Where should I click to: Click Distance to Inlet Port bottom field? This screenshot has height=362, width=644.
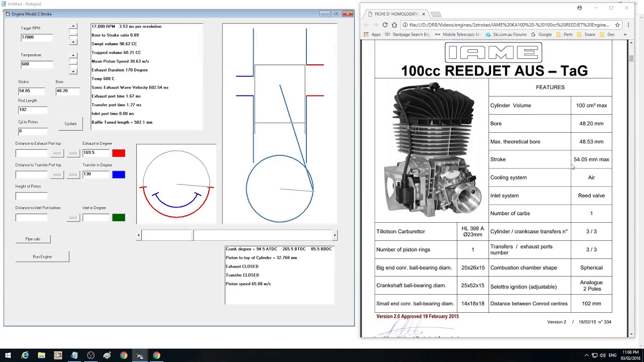31,218
